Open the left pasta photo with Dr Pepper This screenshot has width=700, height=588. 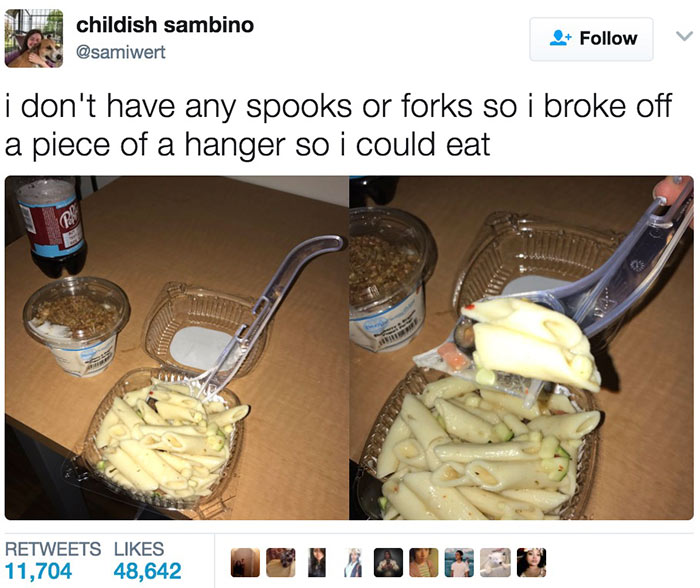point(176,347)
